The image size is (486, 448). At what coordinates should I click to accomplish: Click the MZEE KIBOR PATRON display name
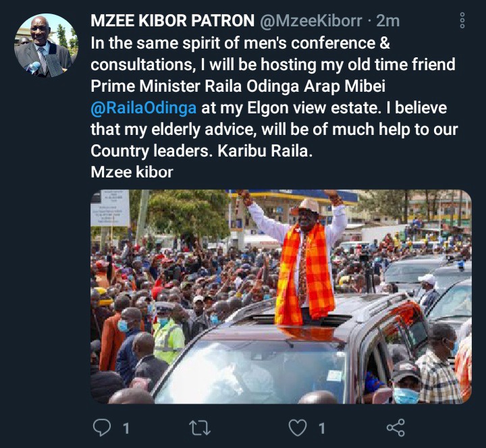click(x=172, y=21)
